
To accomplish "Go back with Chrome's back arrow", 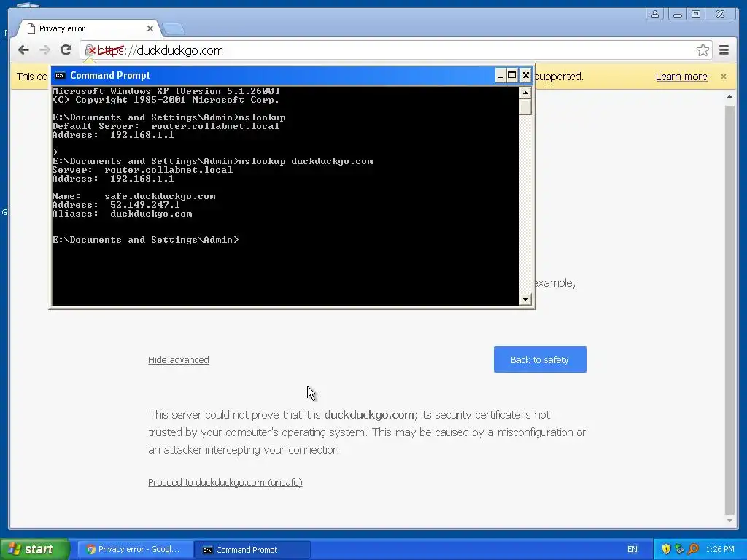I will click(x=23, y=50).
